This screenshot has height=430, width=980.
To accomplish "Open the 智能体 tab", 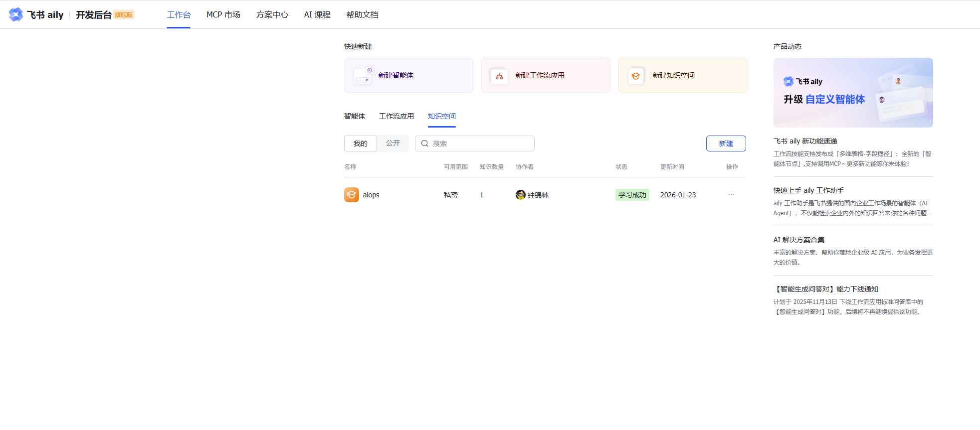I will coord(355,116).
